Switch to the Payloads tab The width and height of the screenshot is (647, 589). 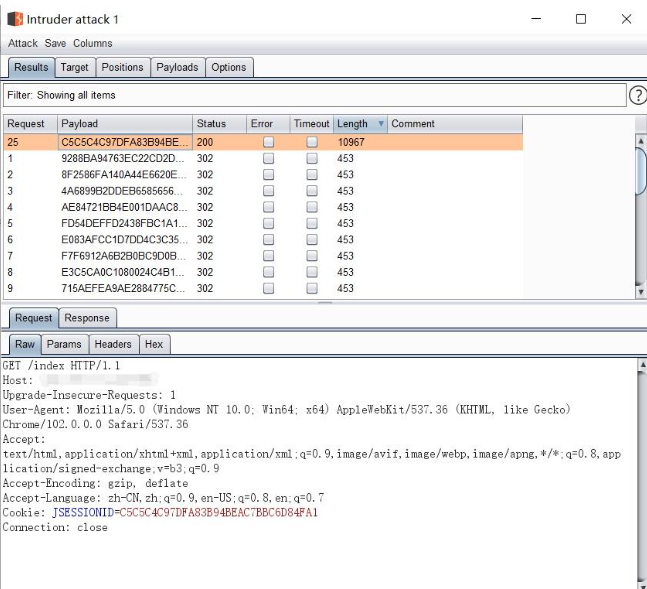pyautogui.click(x=177, y=67)
